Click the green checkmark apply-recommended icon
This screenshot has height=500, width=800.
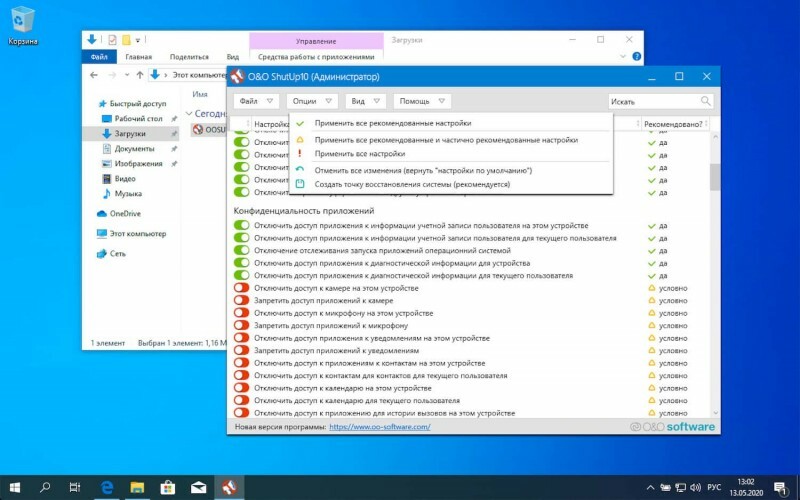[300, 123]
